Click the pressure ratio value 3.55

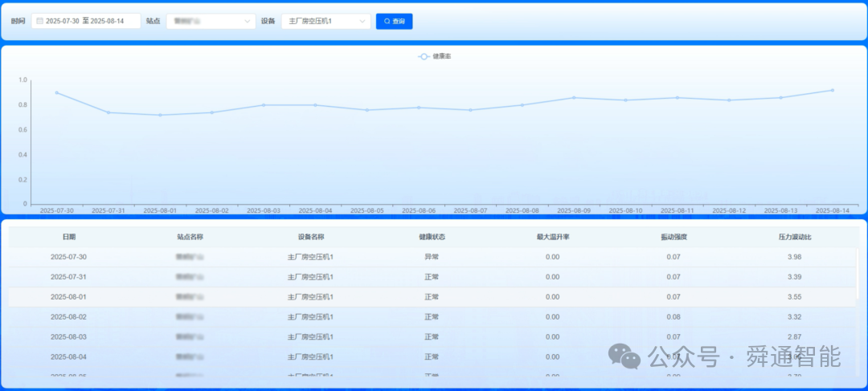coord(794,297)
